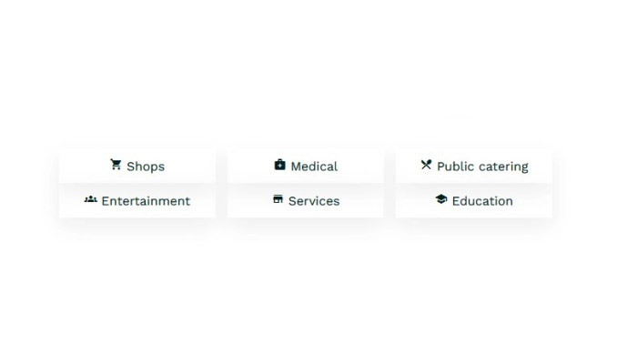The image size is (627, 364).
Task: Click the shopping cart icon
Action: pos(116,165)
